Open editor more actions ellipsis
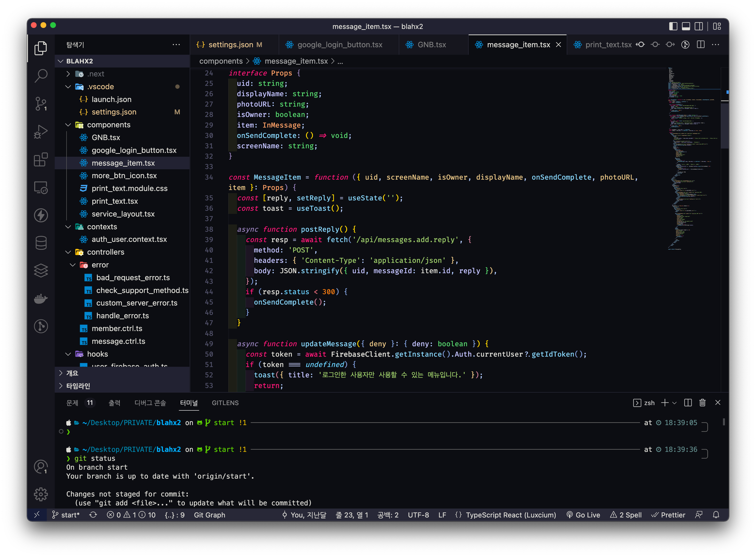Screen dimensions: 756x557 point(715,45)
